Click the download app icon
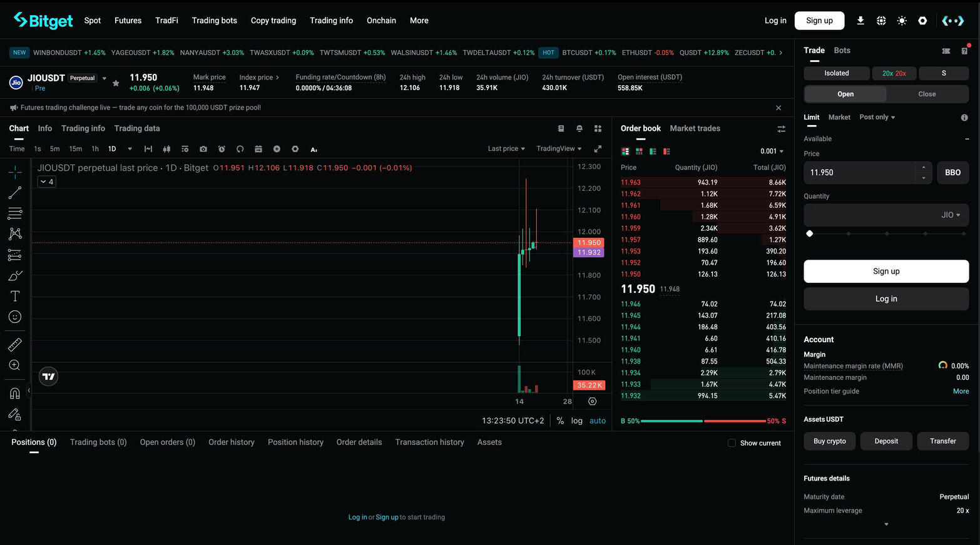 click(860, 21)
